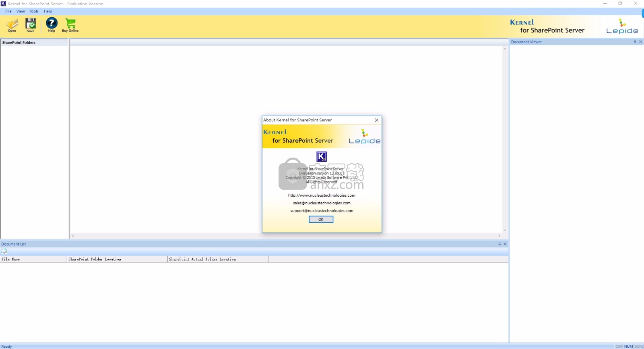644x349 pixels.
Task: Click the support@nucleustechnologies.com email link
Action: point(322,211)
